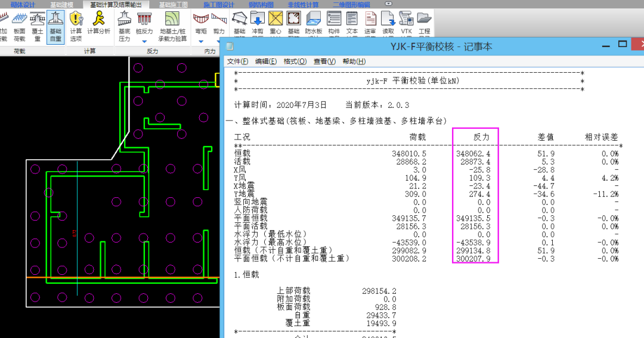This screenshot has width=644, height=338.
Task: Open Notepad 查看(V) menu
Action: pos(324,61)
